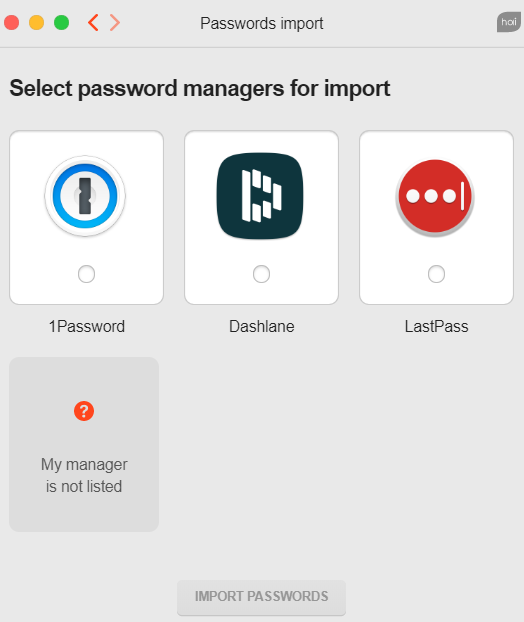Maximize window with the green button
The width and height of the screenshot is (524, 622).
[x=61, y=22]
